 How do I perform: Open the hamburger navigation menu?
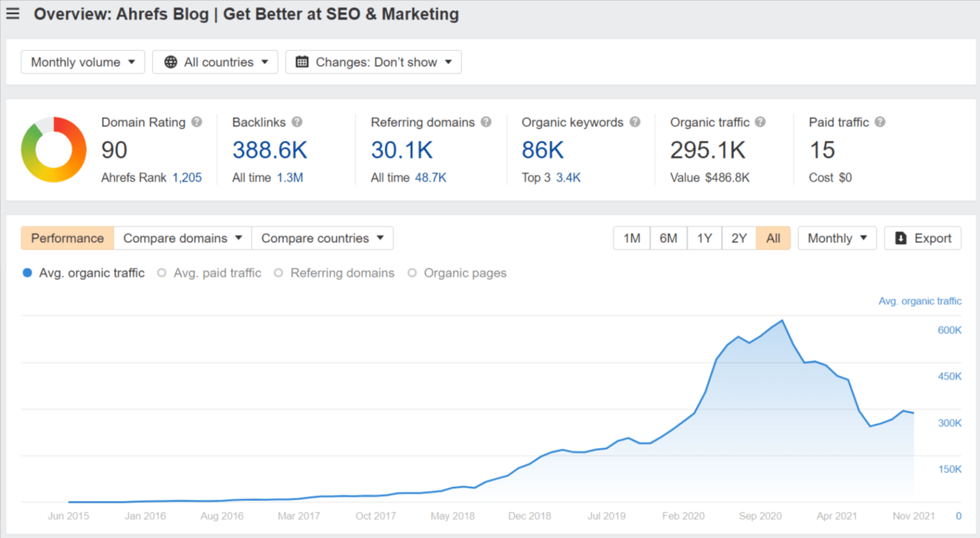tap(13, 13)
